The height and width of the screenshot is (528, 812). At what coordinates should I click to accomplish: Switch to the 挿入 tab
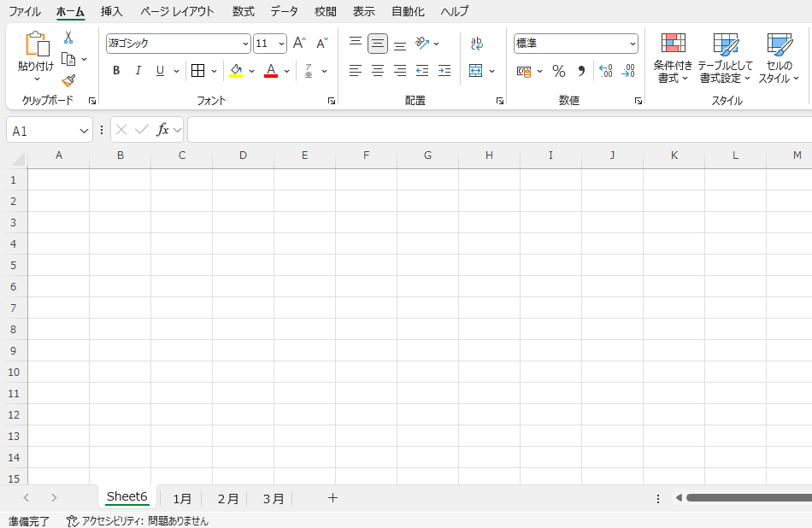click(111, 11)
